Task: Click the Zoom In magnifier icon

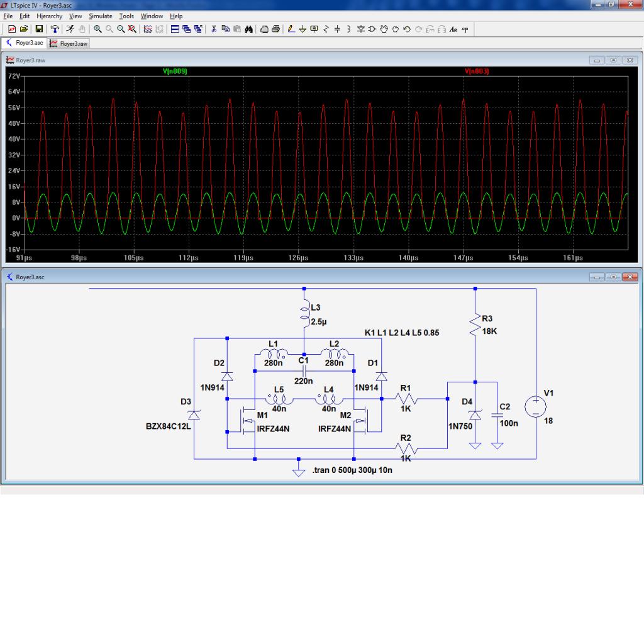Action: (x=98, y=29)
